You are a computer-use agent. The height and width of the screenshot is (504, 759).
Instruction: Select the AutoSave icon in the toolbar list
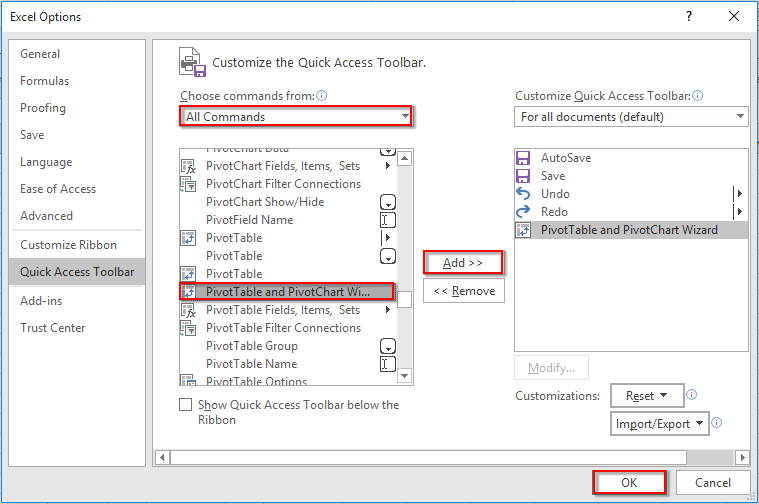click(x=522, y=158)
